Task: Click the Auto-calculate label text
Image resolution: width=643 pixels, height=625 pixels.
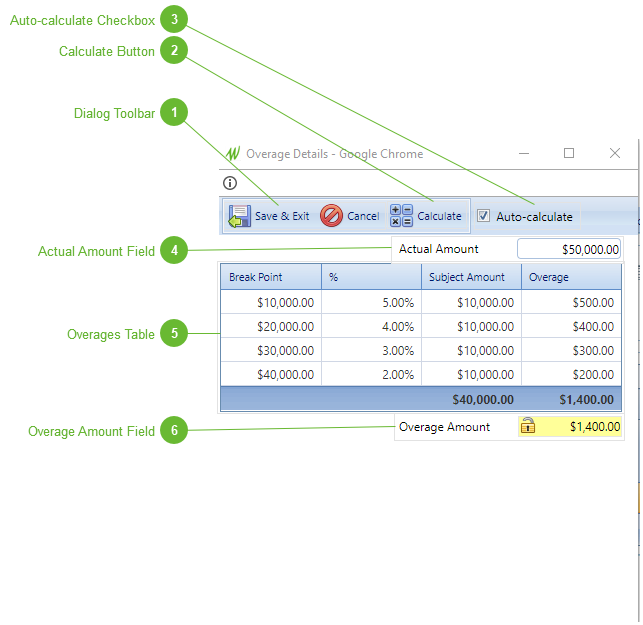Action: (534, 217)
